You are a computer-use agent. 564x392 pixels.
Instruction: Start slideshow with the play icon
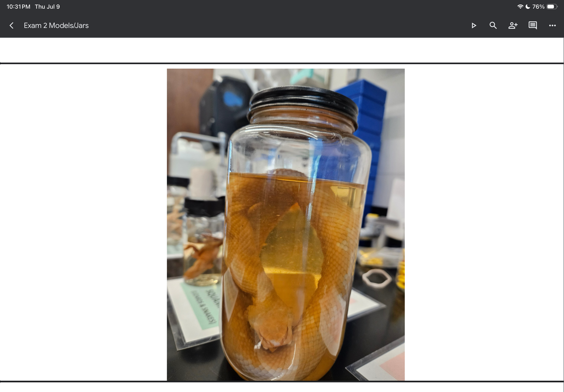474,25
